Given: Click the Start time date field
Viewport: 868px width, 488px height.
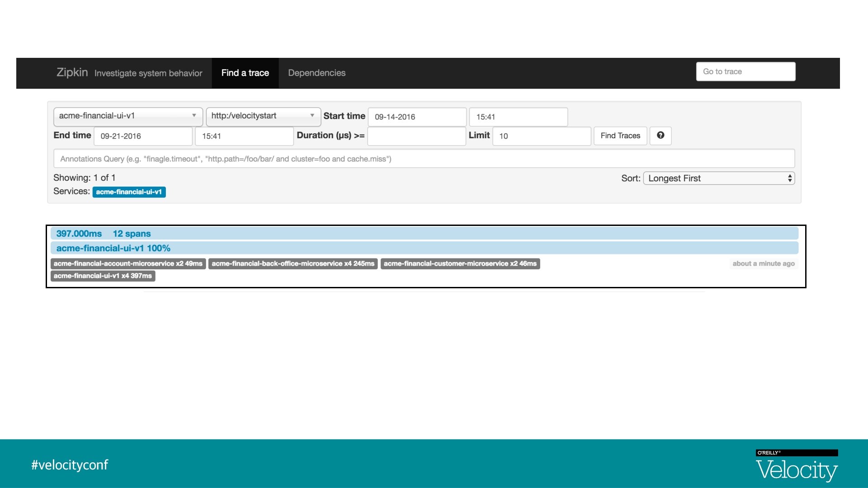Looking at the screenshot, I should pyautogui.click(x=417, y=117).
